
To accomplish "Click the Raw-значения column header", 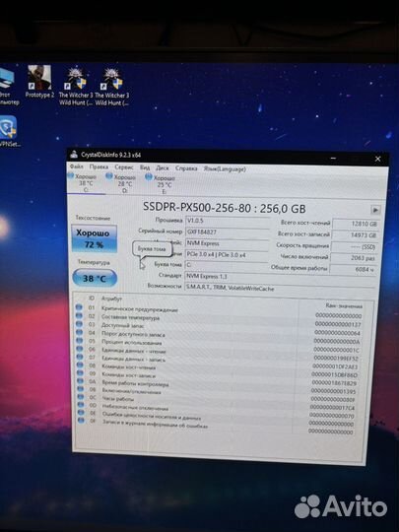I will (344, 305).
